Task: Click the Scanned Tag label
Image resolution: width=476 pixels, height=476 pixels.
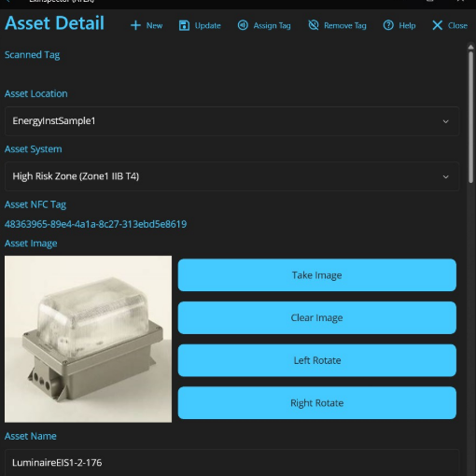Action: point(32,55)
